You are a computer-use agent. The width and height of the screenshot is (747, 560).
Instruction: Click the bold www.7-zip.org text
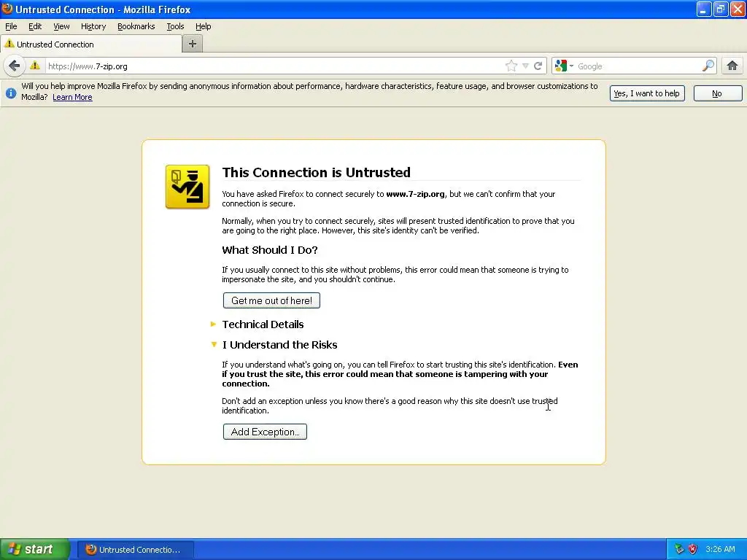pyautogui.click(x=415, y=194)
